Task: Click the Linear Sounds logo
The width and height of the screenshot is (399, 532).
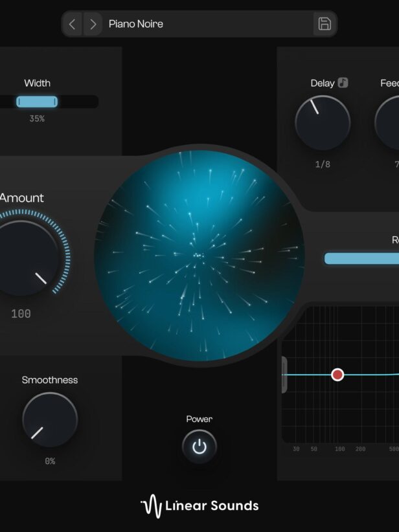Action: (x=199, y=506)
